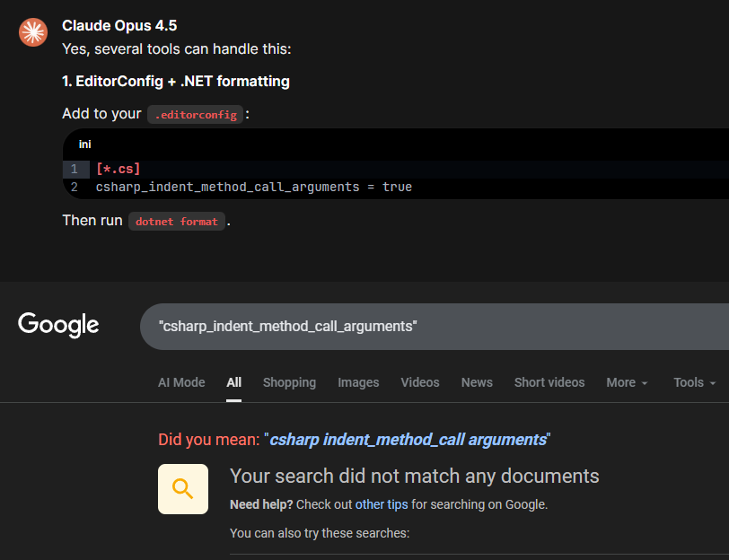Screen dimensions: 729x560
Task: Click the 'dotnet format' inline code snippet
Action: 177,221
